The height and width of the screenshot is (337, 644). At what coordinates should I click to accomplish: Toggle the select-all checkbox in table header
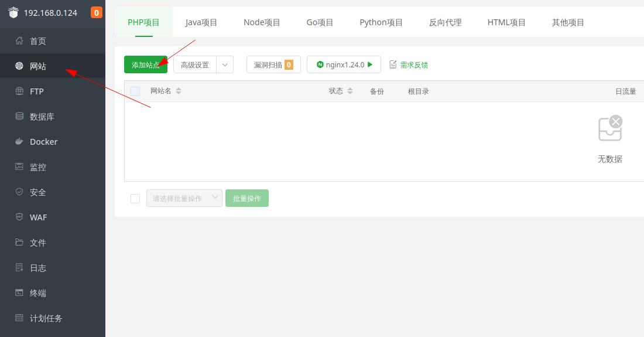tap(135, 91)
